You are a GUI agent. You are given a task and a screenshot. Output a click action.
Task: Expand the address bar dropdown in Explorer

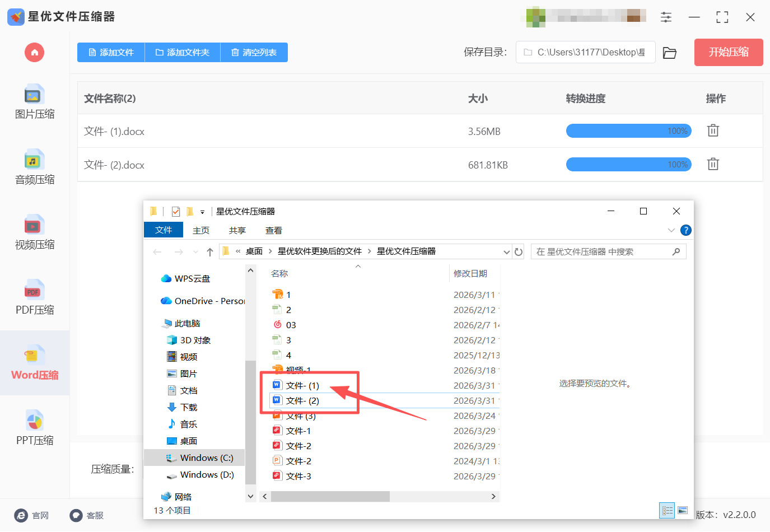point(506,251)
